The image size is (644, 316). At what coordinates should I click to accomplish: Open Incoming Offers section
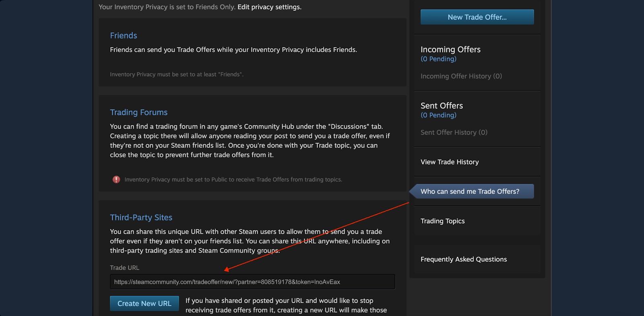click(x=450, y=50)
